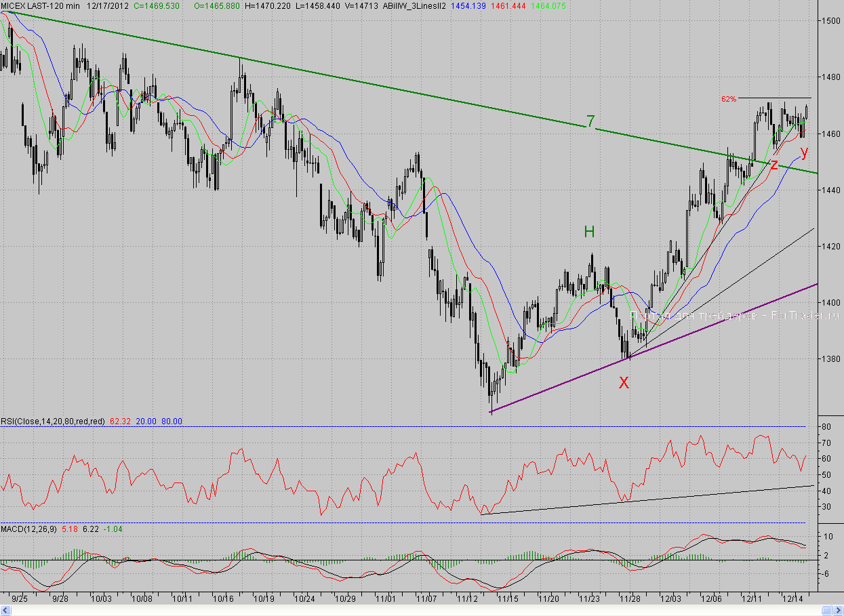The width and height of the screenshot is (844, 616).
Task: Select the RSI(Close,14,20,80,red,red) indicator label
Action: pos(53,421)
